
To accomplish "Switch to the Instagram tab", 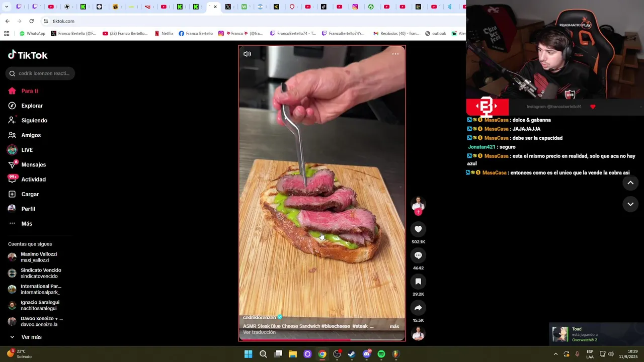I will coord(355,7).
